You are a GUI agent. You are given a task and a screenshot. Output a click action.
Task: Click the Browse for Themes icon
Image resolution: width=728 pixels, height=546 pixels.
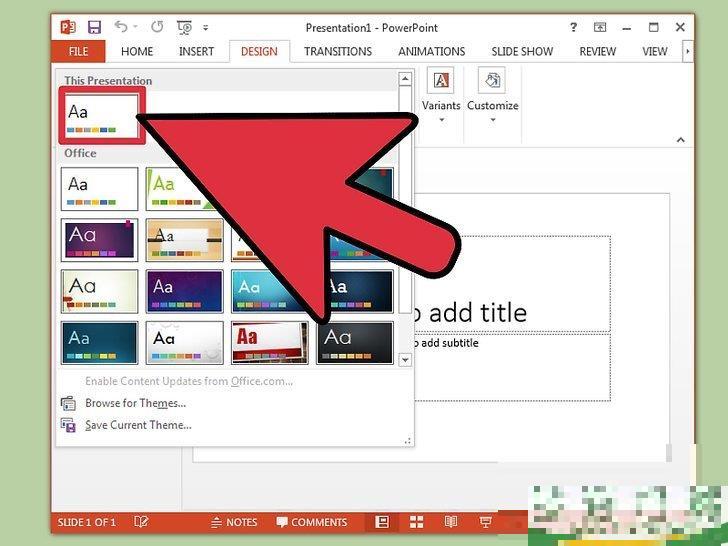point(68,403)
